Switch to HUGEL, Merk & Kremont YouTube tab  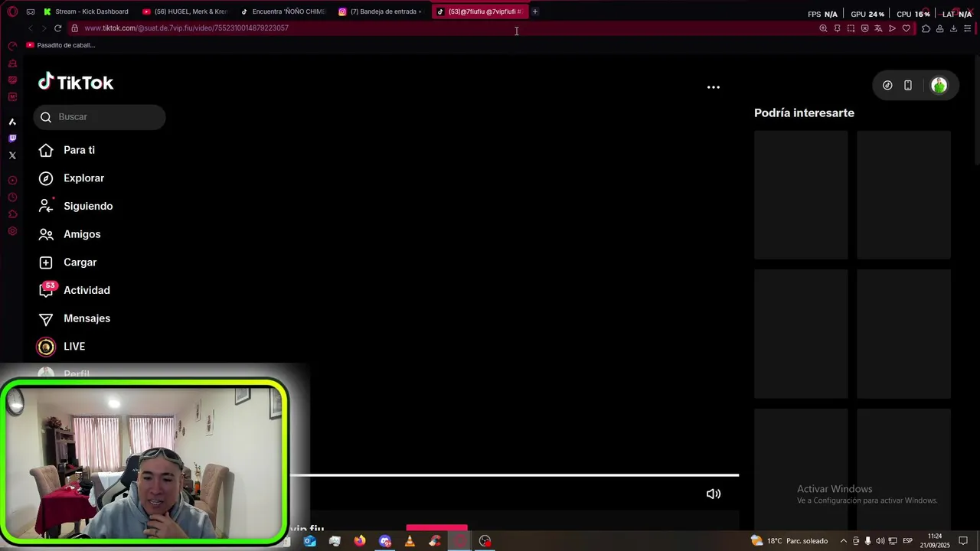185,11
